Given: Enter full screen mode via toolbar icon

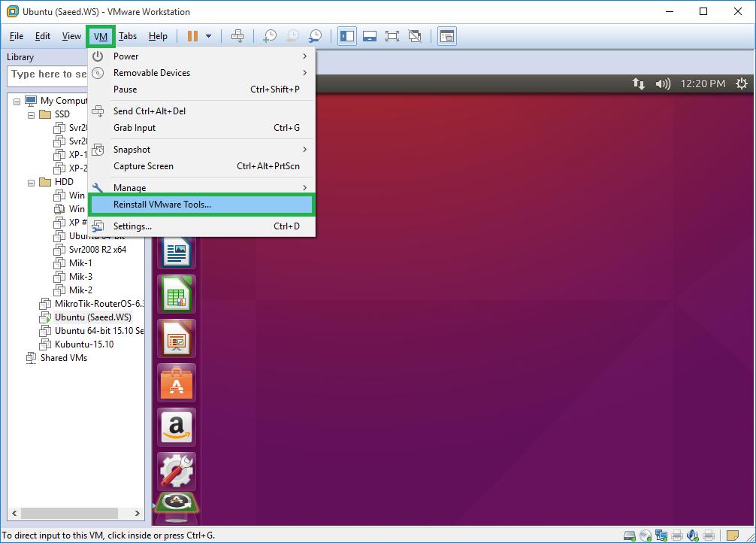Looking at the screenshot, I should click(392, 36).
